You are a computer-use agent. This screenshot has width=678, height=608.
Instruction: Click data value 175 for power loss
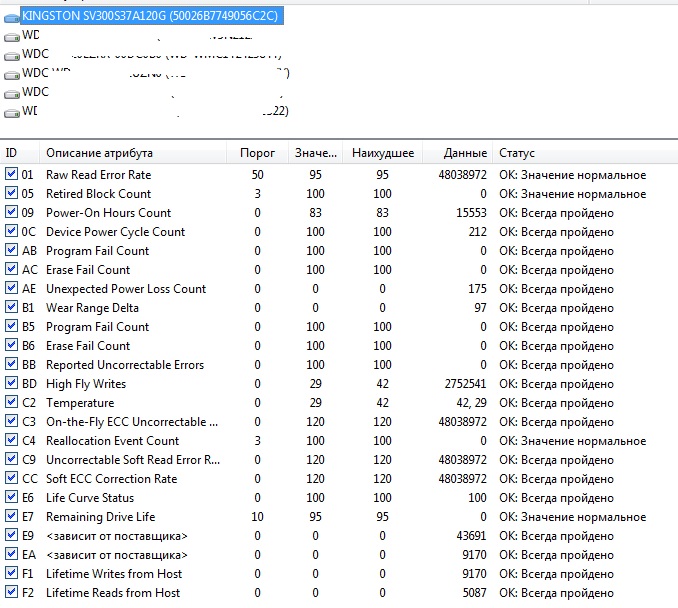pos(477,289)
